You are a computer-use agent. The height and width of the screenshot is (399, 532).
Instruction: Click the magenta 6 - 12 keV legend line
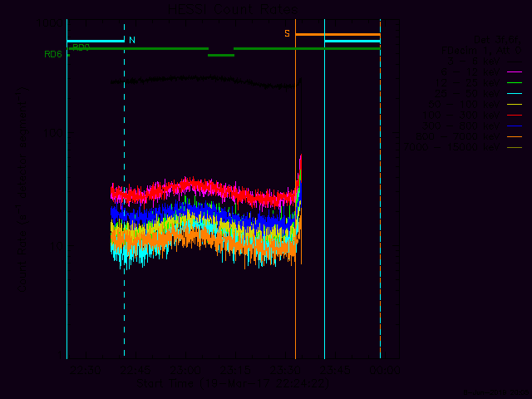pyautogui.click(x=515, y=72)
